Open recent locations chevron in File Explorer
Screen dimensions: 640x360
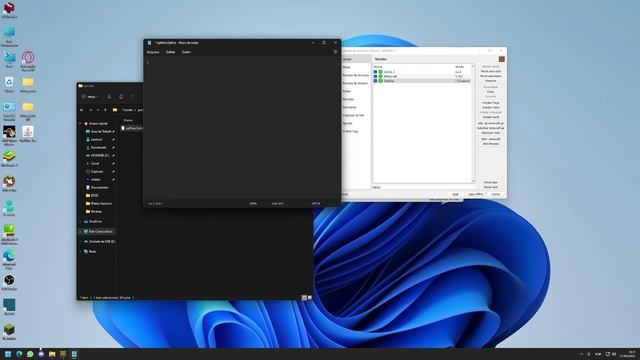(98, 110)
